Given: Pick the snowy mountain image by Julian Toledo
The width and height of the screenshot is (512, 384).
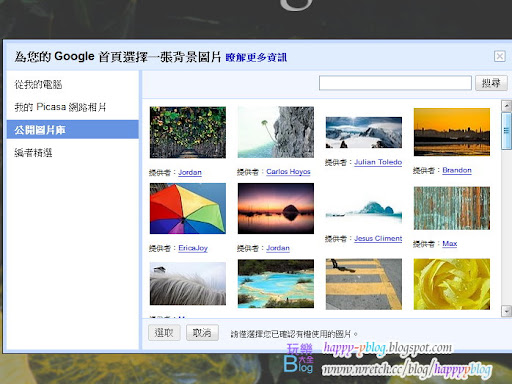Looking at the screenshot, I should click(364, 132).
